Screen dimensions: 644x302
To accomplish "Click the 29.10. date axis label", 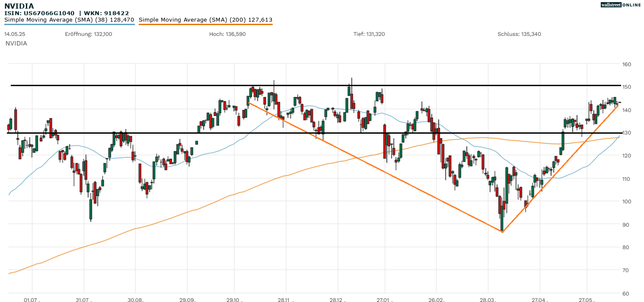I will coord(234,299).
